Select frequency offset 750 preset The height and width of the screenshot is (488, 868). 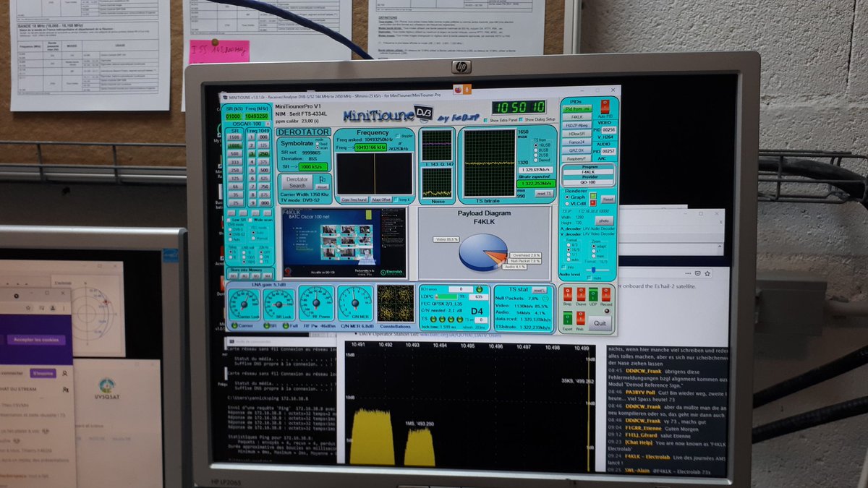(x=263, y=187)
